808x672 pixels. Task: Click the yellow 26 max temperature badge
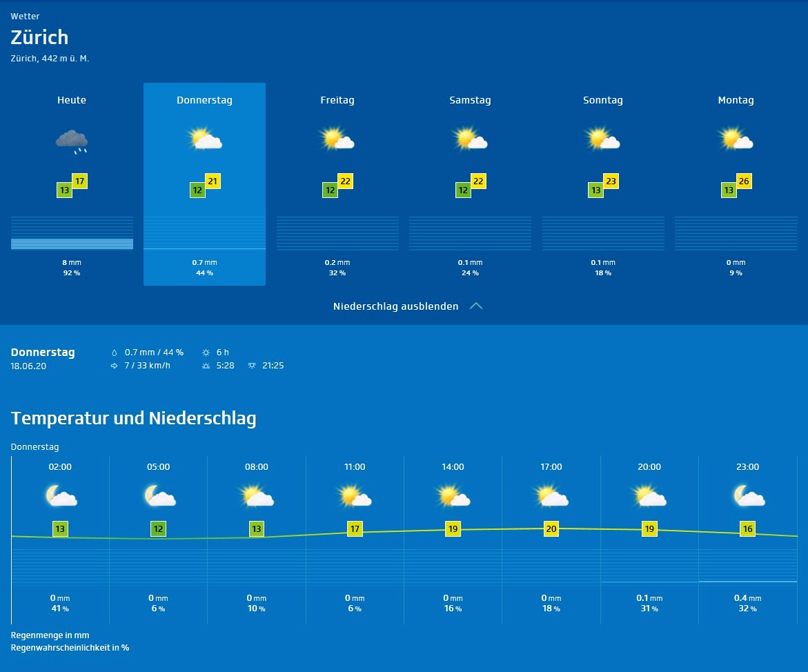coord(744,181)
